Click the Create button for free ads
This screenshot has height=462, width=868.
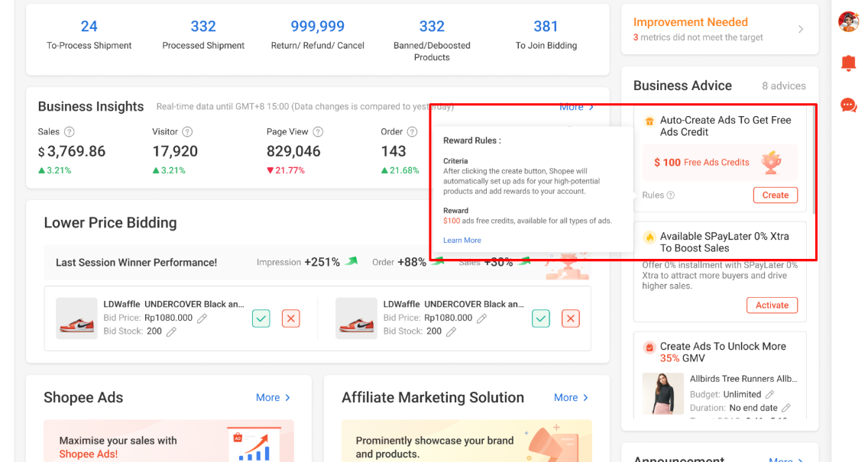click(775, 195)
